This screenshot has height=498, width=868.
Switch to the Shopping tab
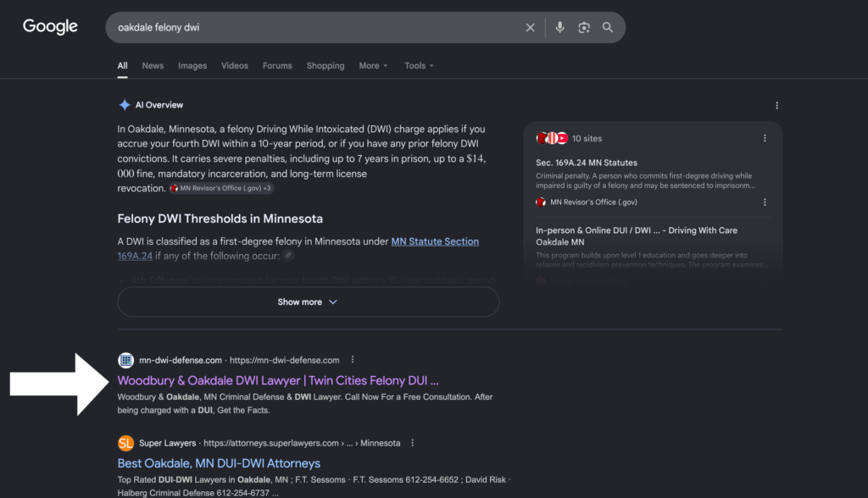pyautogui.click(x=325, y=65)
